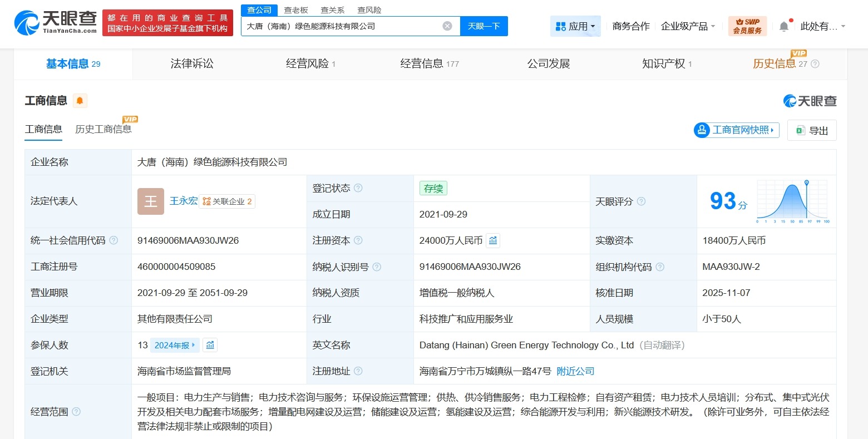The height and width of the screenshot is (439, 868).
Task: Click the chart icon beside the 2024年报 label
Action: 210,345
